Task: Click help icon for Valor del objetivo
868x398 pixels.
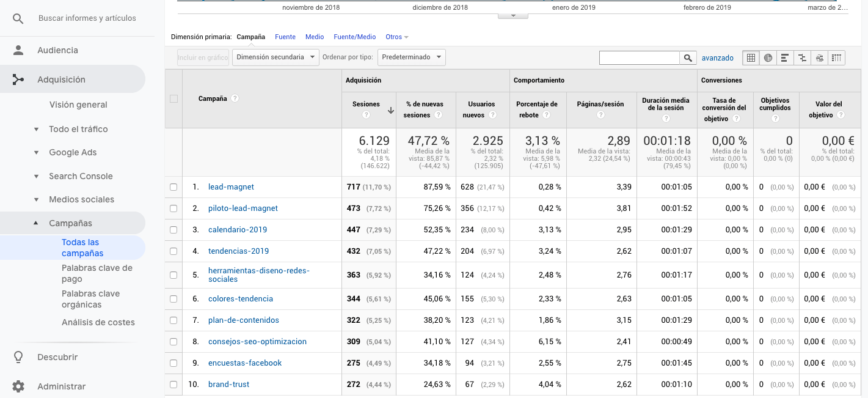Action: [841, 115]
